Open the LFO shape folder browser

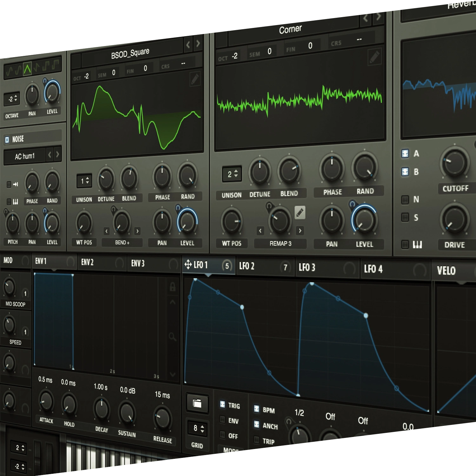[x=197, y=403]
